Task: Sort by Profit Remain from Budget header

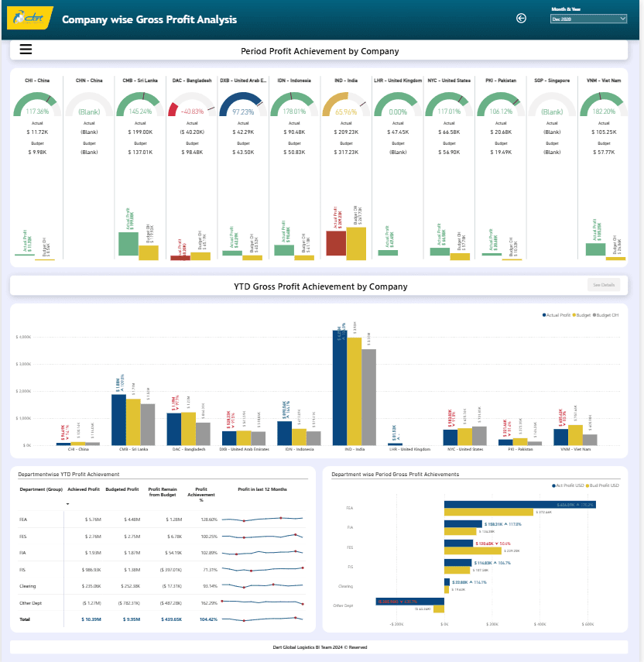Action: [163, 492]
